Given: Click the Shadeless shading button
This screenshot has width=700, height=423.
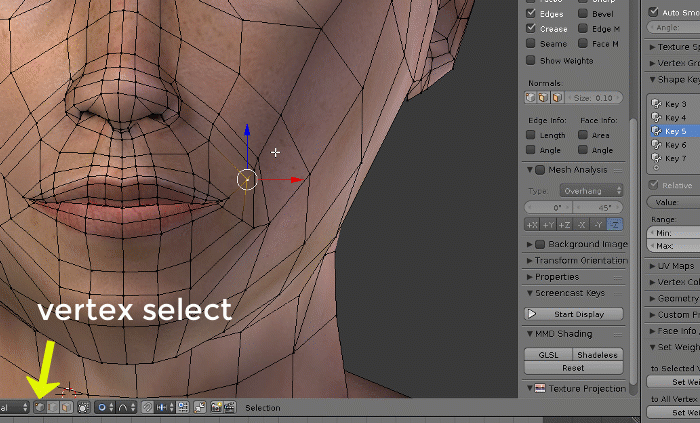Looking at the screenshot, I should coord(597,355).
